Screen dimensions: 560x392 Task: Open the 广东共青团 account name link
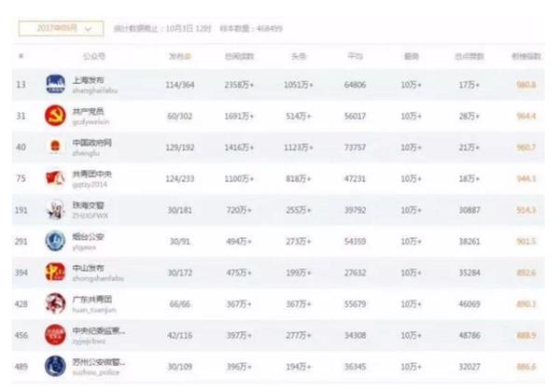[x=92, y=300]
